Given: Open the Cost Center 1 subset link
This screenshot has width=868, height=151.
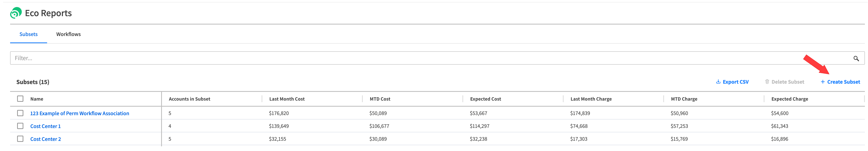Looking at the screenshot, I should pyautogui.click(x=46, y=126).
